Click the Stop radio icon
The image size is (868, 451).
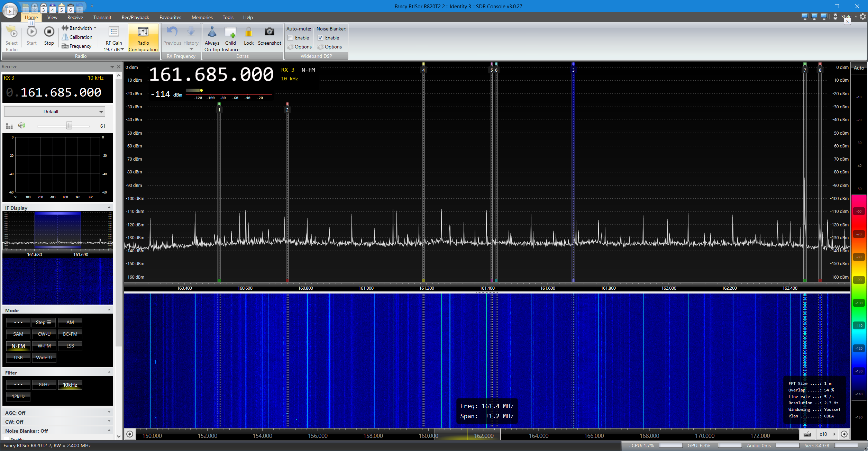click(49, 32)
